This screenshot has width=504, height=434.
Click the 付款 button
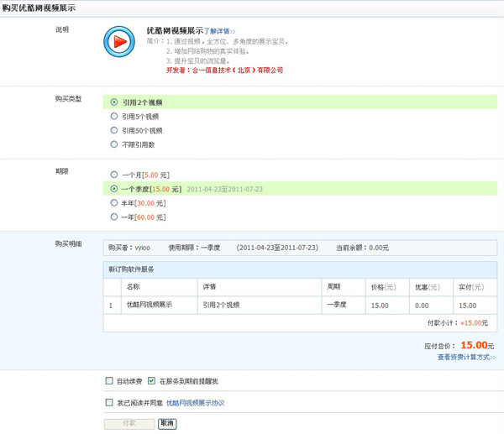(129, 424)
